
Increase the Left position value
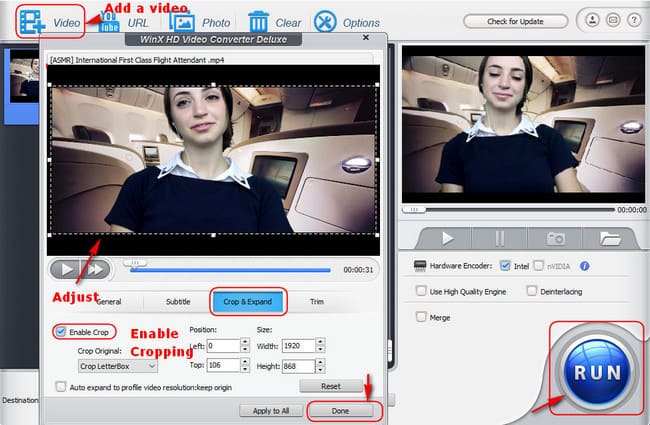pyautogui.click(x=245, y=342)
